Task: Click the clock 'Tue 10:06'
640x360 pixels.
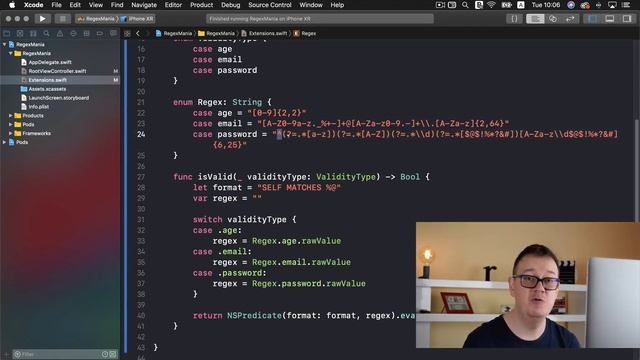Action: (546, 5)
